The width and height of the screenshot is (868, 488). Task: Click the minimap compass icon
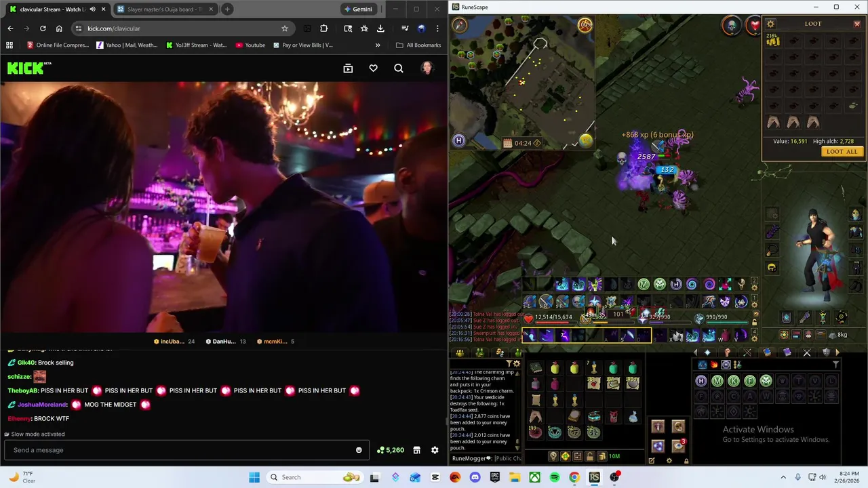460,25
